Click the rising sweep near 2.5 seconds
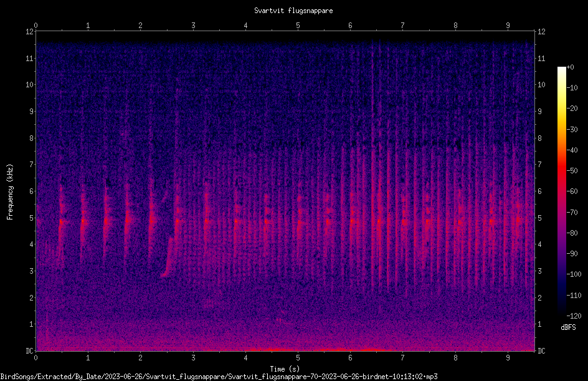 [x=168, y=257]
